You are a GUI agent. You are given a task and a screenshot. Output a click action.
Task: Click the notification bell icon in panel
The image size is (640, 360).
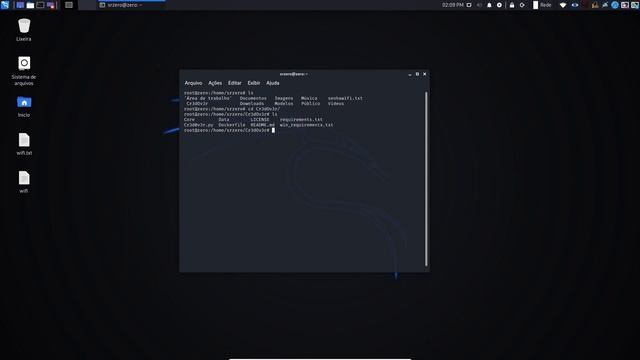coord(489,5)
